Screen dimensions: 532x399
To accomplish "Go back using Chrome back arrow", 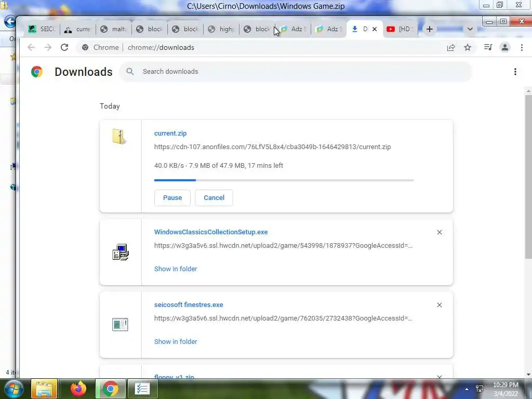I will point(31,47).
